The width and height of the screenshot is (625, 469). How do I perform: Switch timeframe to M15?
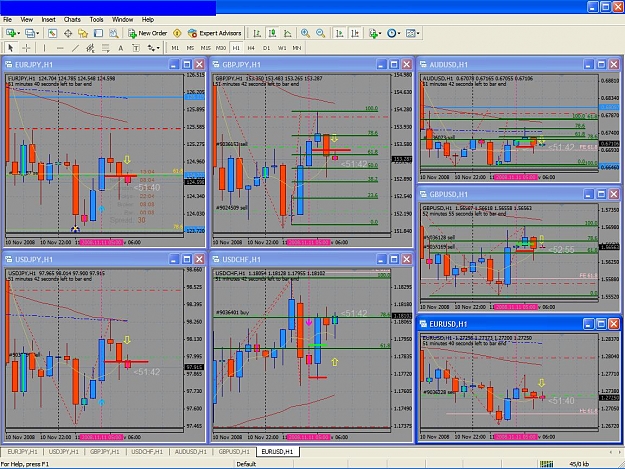pyautogui.click(x=206, y=48)
